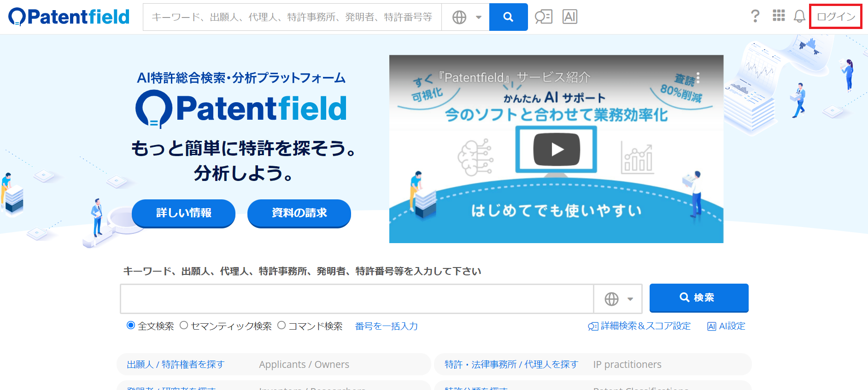Viewport: 868px width, 390px height.
Task: Click the help question mark icon
Action: coord(755,16)
